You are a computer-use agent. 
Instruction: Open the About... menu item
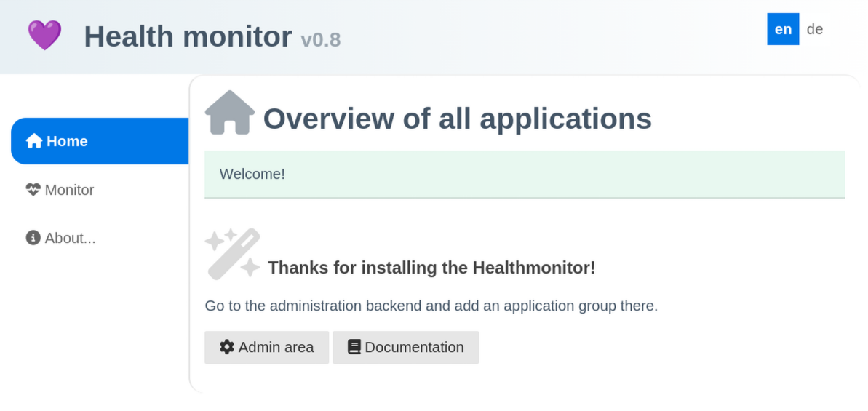coord(70,238)
